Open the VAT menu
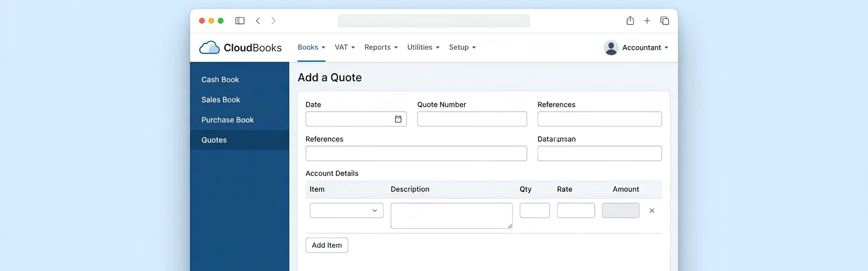 [344, 47]
